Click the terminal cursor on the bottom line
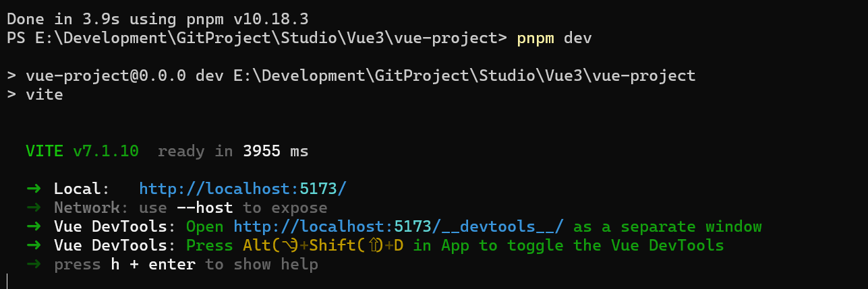Screen dimensions: 868x289 (x=7, y=281)
